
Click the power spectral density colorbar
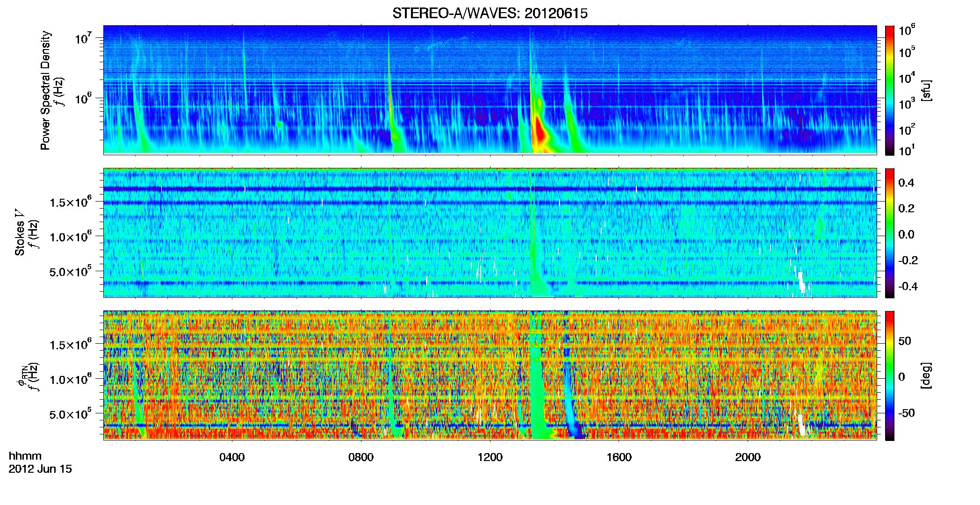point(890,90)
